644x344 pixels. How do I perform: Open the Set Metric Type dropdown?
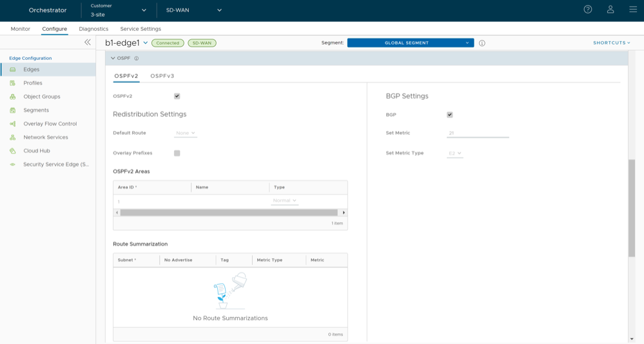point(454,153)
